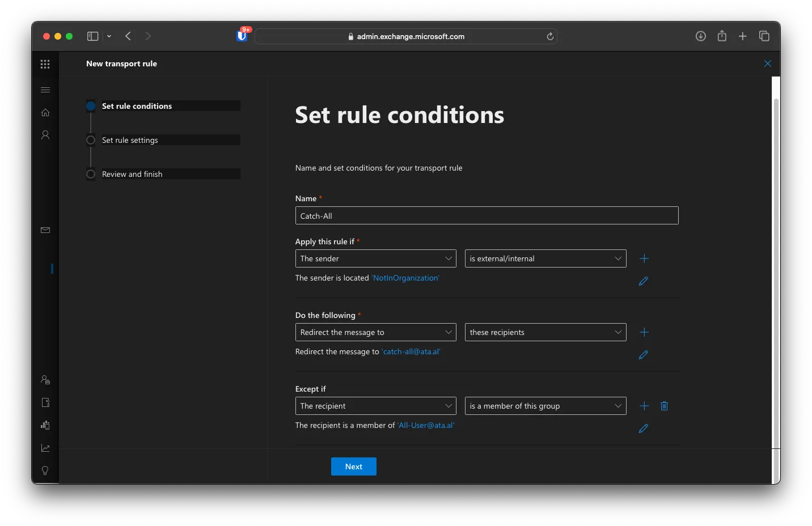This screenshot has width=812, height=526.
Task: Select the Set rule conditions step
Action: click(163, 106)
